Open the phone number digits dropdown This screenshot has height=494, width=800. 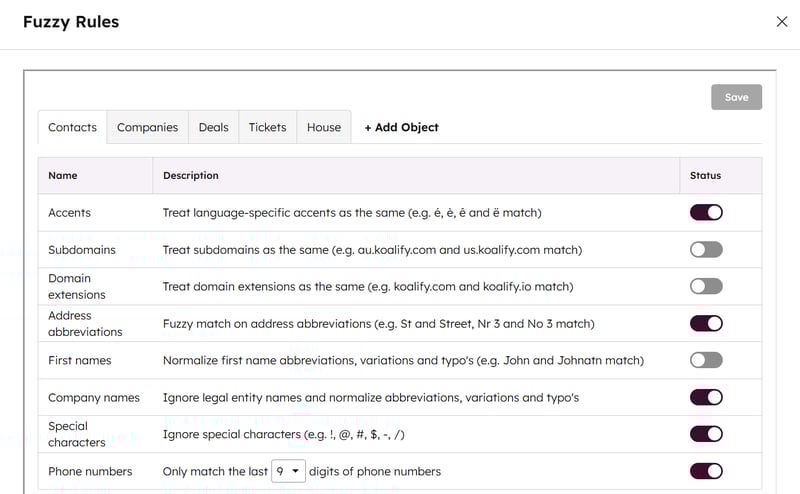(x=288, y=471)
